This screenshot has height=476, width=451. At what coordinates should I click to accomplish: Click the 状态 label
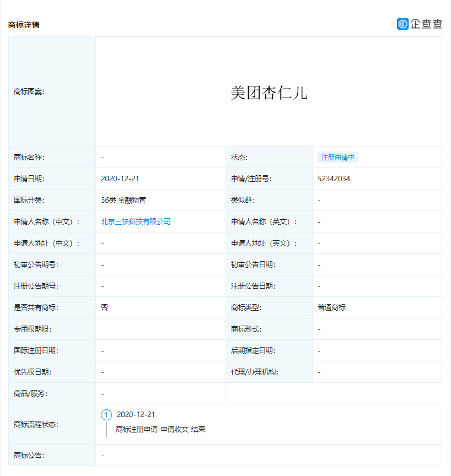(x=239, y=157)
